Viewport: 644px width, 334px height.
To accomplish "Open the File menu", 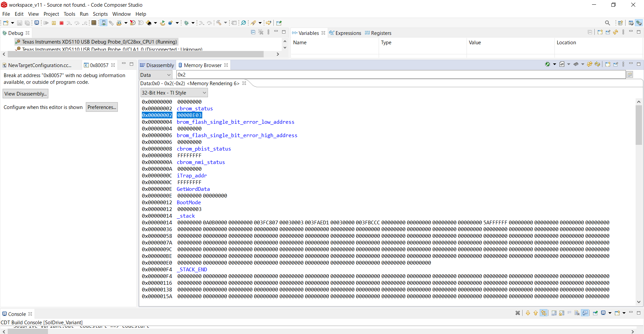I will [6, 14].
